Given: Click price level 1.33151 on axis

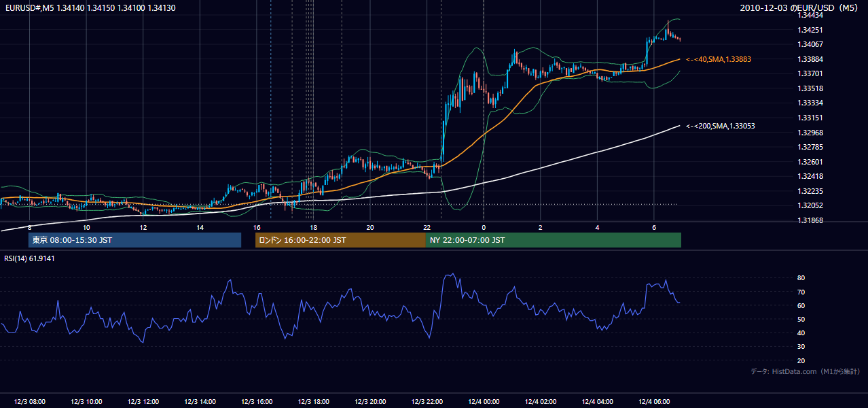Looking at the screenshot, I should [810, 118].
